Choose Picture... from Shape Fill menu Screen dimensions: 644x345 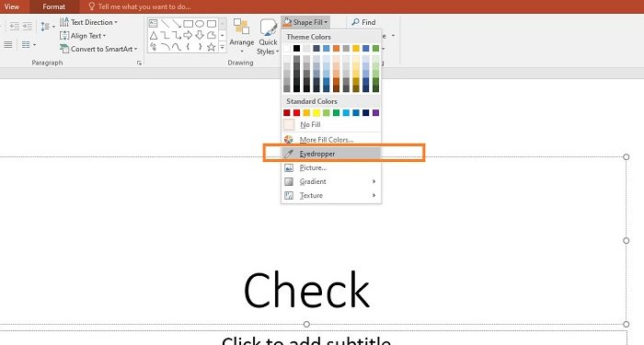331,167
